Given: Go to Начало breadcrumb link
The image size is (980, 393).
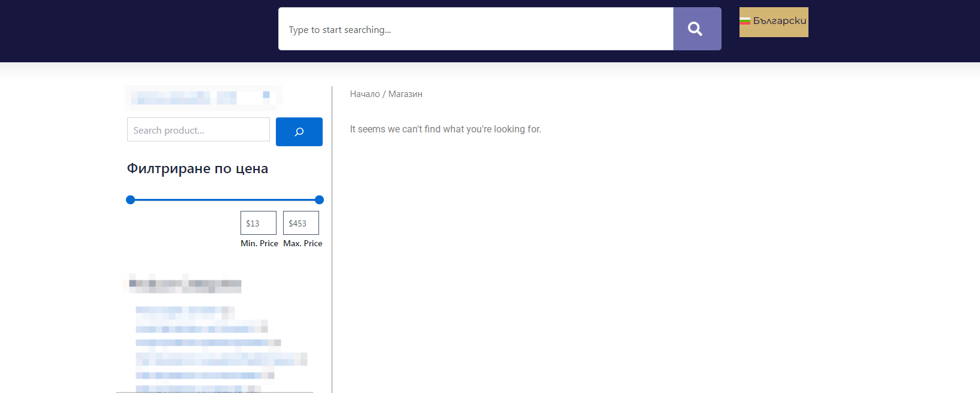Looking at the screenshot, I should 365,94.
